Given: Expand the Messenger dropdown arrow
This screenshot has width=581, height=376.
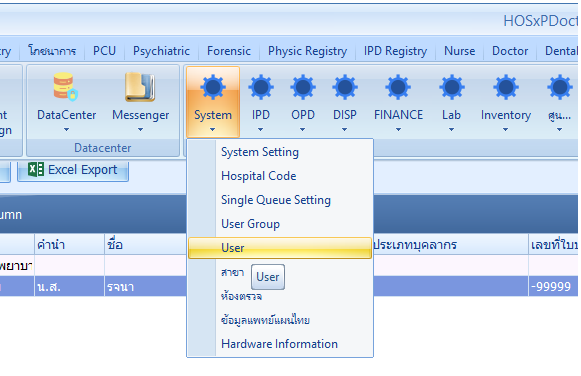Looking at the screenshot, I should [x=140, y=130].
